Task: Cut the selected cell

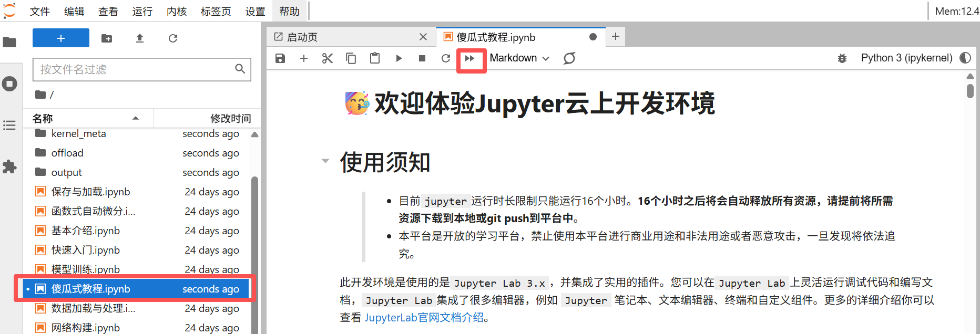Action: [x=328, y=58]
